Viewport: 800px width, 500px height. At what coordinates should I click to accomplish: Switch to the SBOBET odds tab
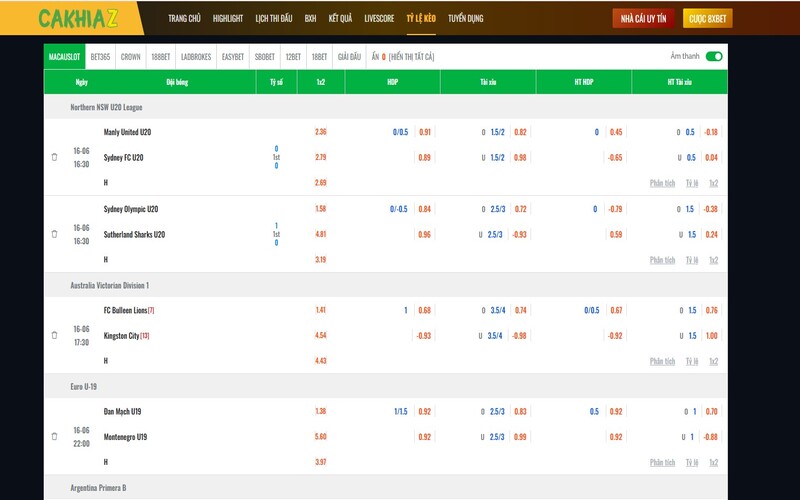[x=265, y=57]
